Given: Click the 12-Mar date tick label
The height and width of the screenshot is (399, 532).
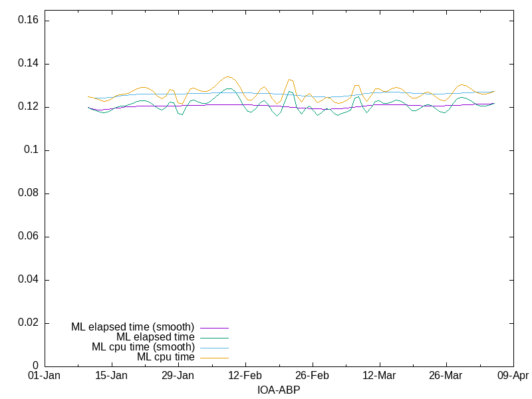Looking at the screenshot, I should (x=379, y=376).
